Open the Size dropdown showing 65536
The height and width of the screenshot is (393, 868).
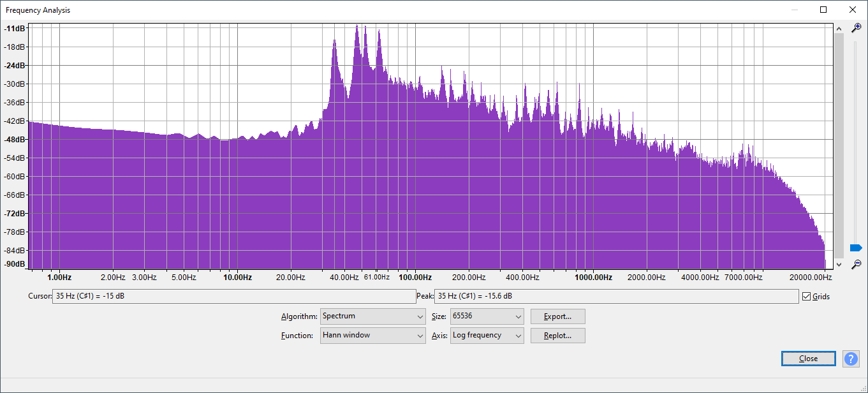[x=487, y=316]
